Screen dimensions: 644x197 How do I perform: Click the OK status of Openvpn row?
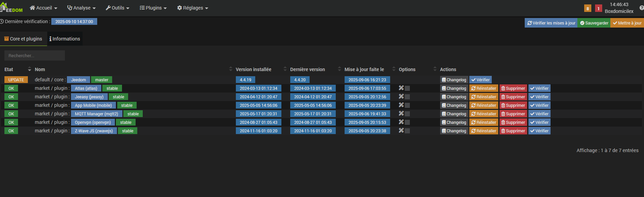11,122
